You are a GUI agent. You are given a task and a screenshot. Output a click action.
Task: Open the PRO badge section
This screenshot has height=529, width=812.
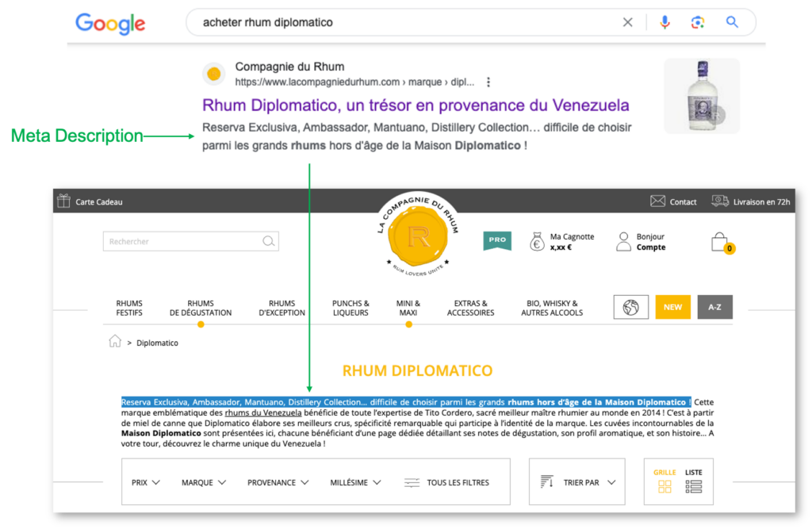[x=497, y=240]
